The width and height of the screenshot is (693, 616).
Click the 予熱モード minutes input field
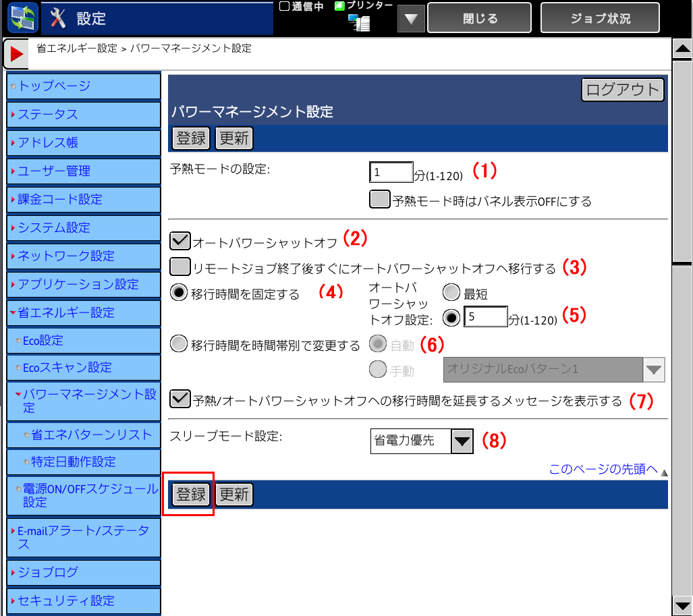[x=391, y=173]
